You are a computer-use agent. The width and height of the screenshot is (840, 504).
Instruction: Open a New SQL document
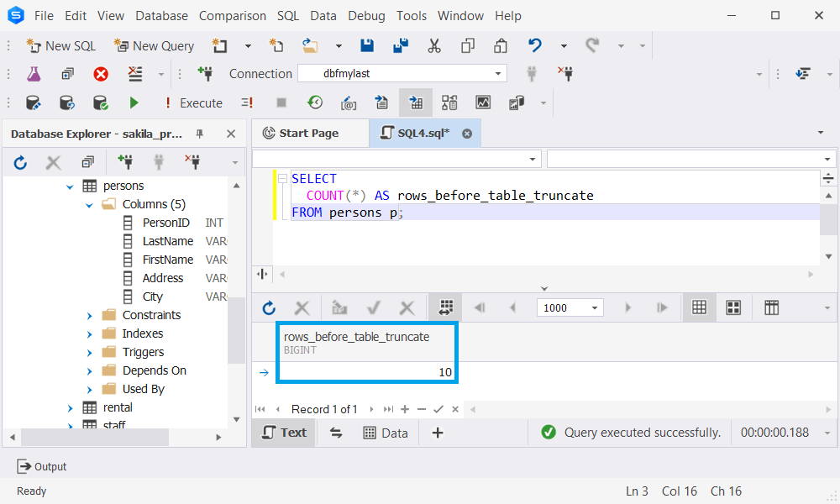pos(60,45)
